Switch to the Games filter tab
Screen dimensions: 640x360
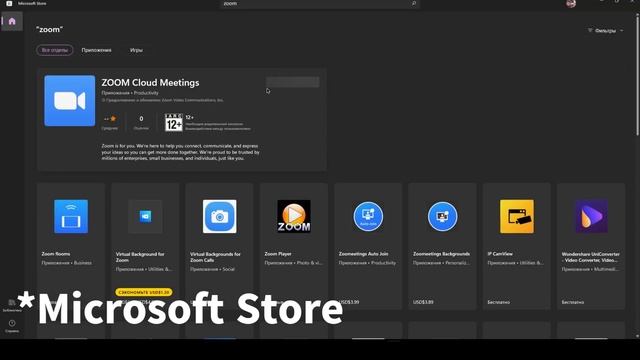tap(136, 50)
